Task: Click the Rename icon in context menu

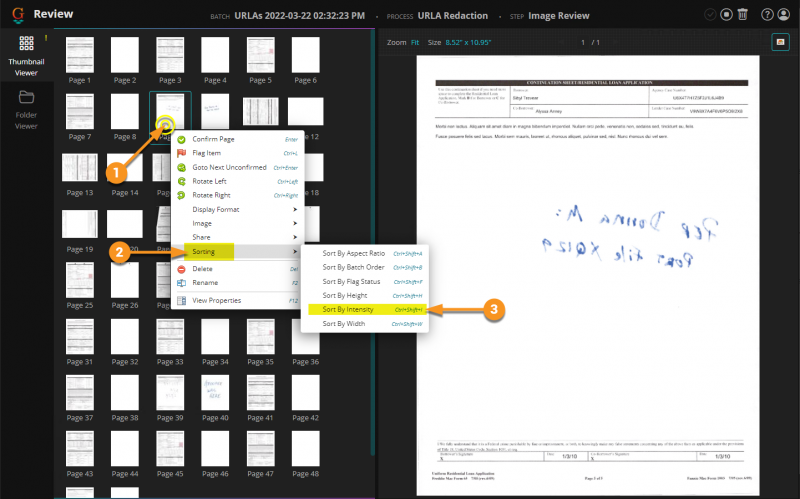Action: pos(181,283)
